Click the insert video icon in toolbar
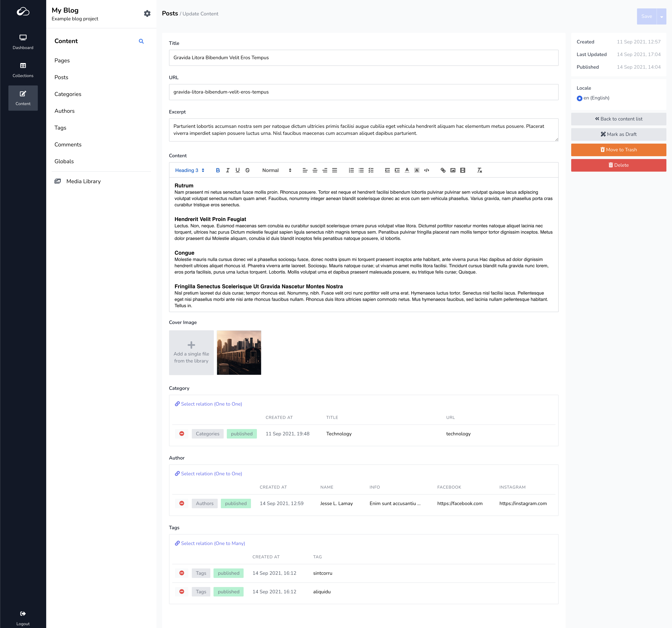The width and height of the screenshot is (672, 628). tap(462, 170)
